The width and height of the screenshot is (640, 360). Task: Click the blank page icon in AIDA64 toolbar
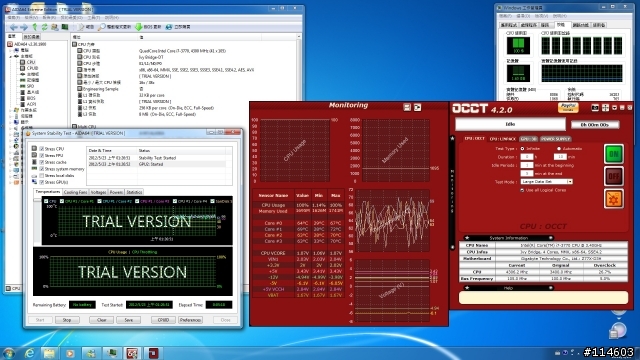81,27
